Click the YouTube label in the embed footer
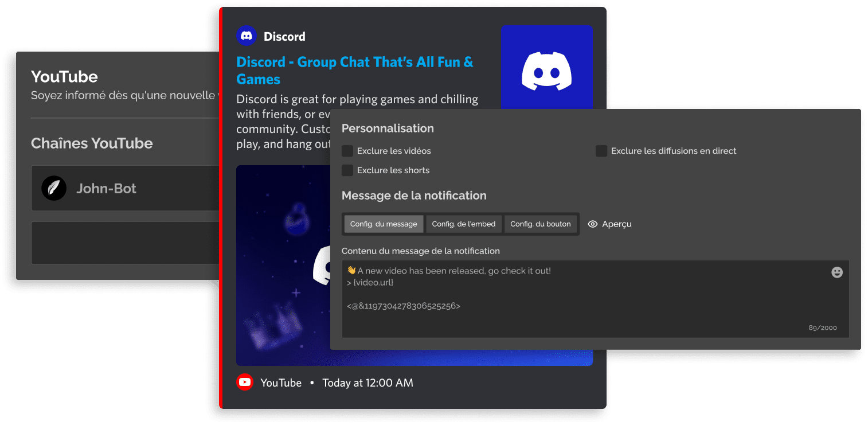Image resolution: width=868 pixels, height=425 pixels. 281,383
